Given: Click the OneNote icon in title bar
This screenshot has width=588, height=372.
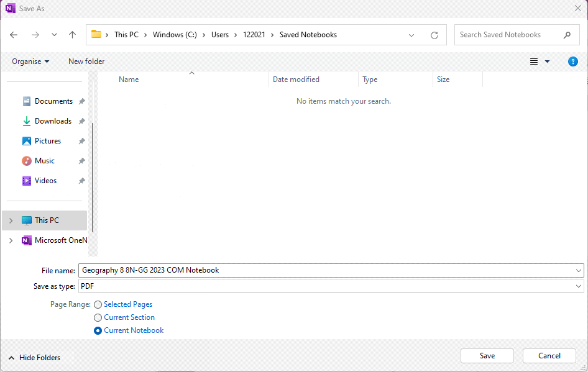Looking at the screenshot, I should pyautogui.click(x=10, y=8).
